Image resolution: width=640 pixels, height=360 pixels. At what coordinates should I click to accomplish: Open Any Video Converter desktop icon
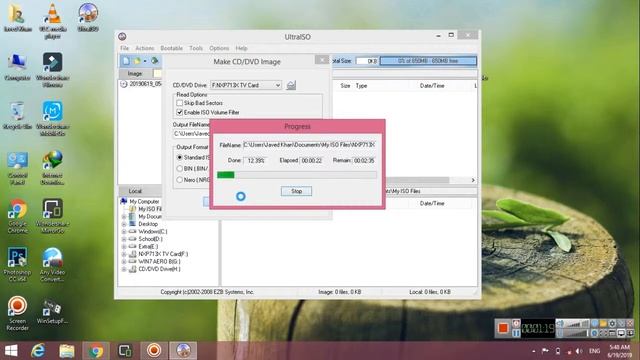click(53, 264)
